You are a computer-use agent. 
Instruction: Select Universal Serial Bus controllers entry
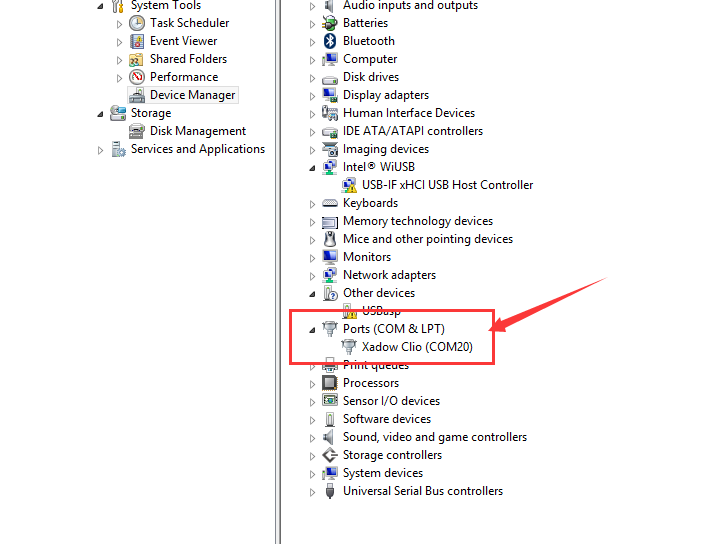click(422, 491)
